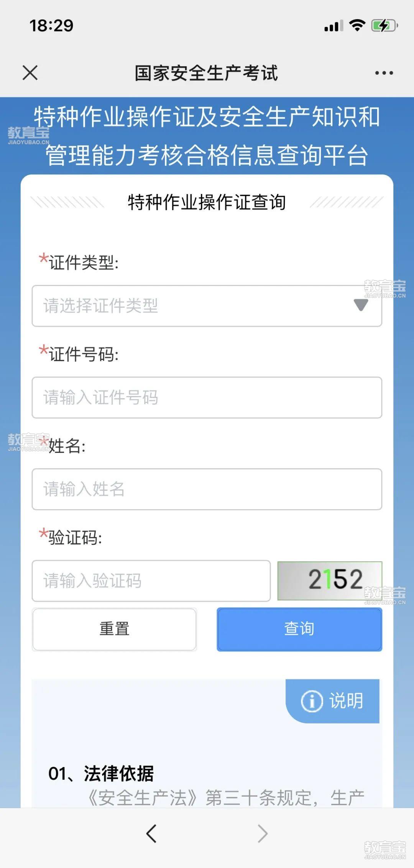Image resolution: width=414 pixels, height=868 pixels.
Task: Expand the 证件类型 dropdown arrow
Action: 361,305
